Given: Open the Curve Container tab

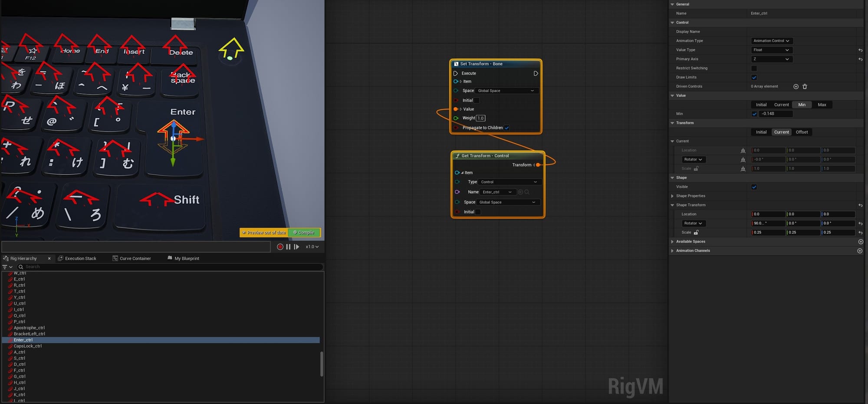Looking at the screenshot, I should click(135, 258).
